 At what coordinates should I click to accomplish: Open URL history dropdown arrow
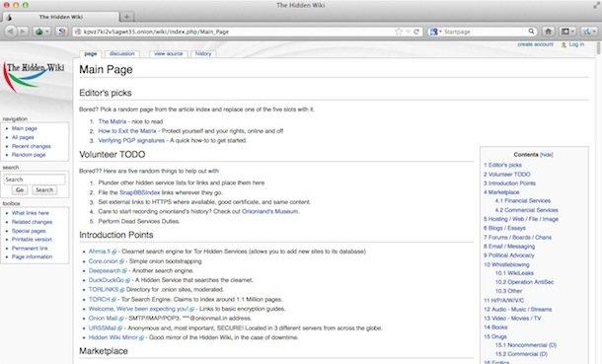[x=408, y=32]
